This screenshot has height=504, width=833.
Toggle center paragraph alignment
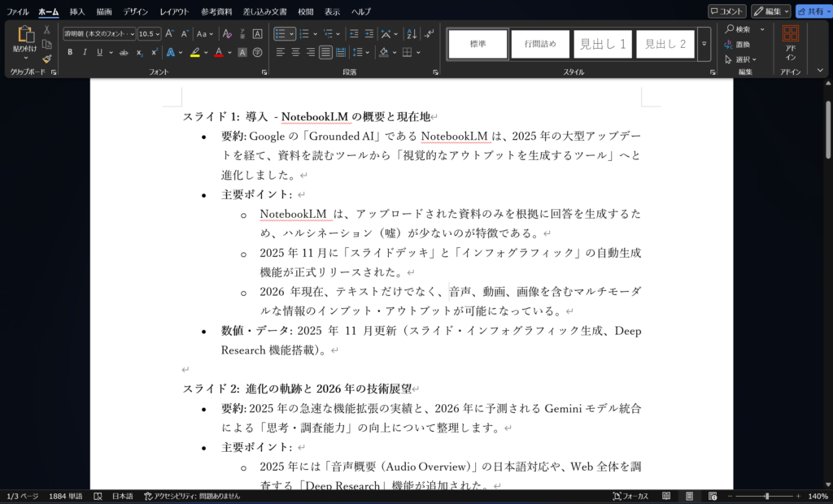[295, 53]
